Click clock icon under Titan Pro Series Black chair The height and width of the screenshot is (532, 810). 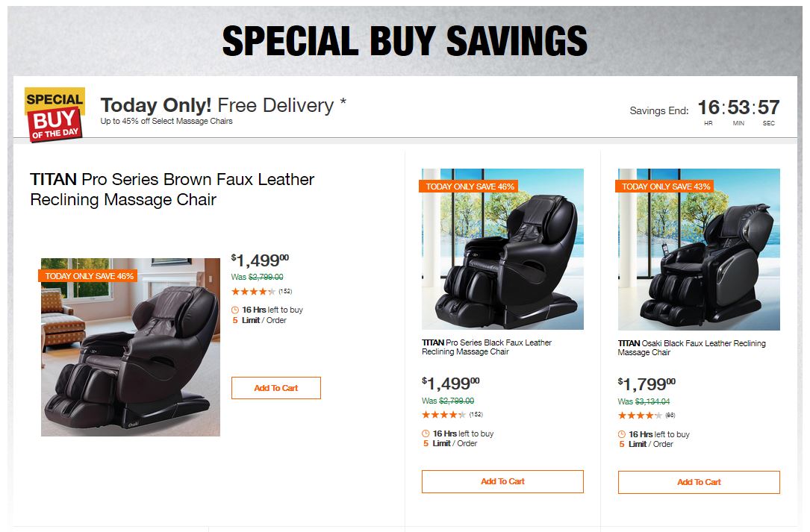click(426, 434)
